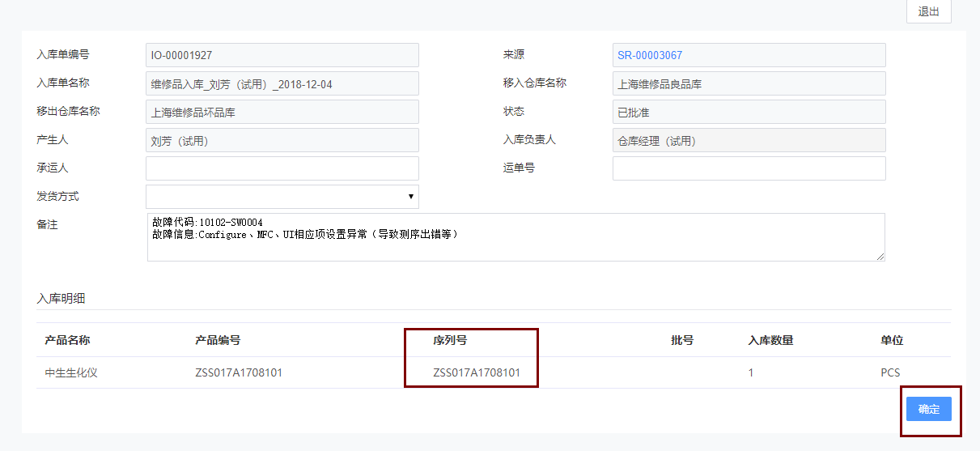Open the SR-00003067 source link
The width and height of the screenshot is (980, 451).
(x=650, y=55)
